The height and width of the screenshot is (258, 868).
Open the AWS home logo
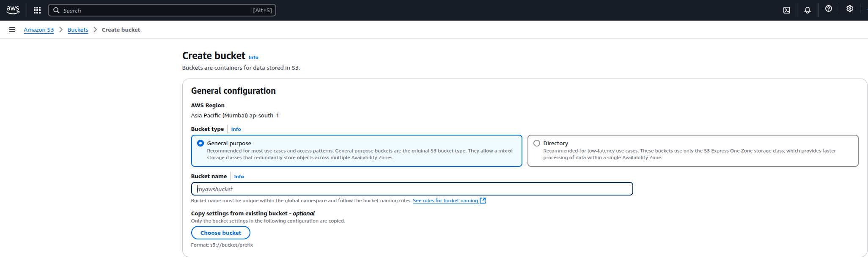(13, 10)
